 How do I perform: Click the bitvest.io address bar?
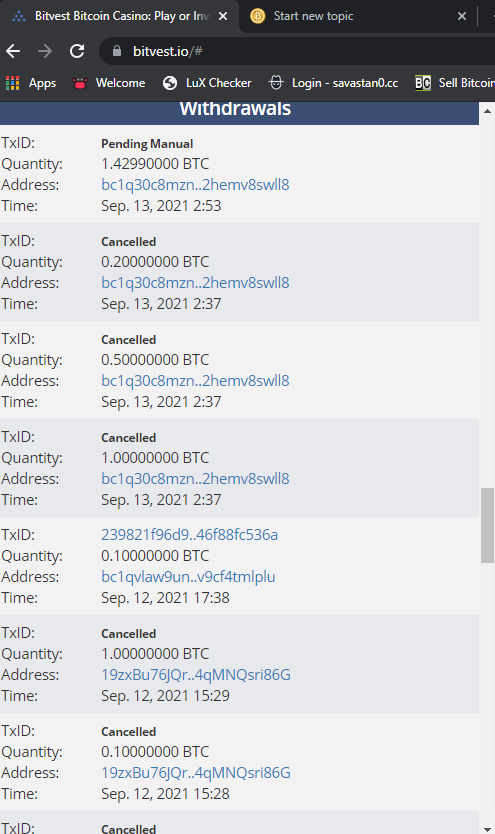(x=297, y=51)
